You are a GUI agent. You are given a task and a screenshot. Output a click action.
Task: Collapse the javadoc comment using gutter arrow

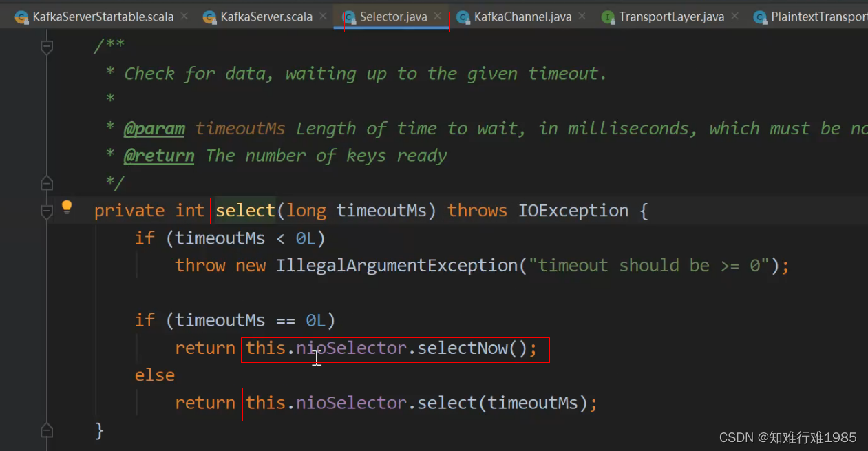pyautogui.click(x=47, y=45)
